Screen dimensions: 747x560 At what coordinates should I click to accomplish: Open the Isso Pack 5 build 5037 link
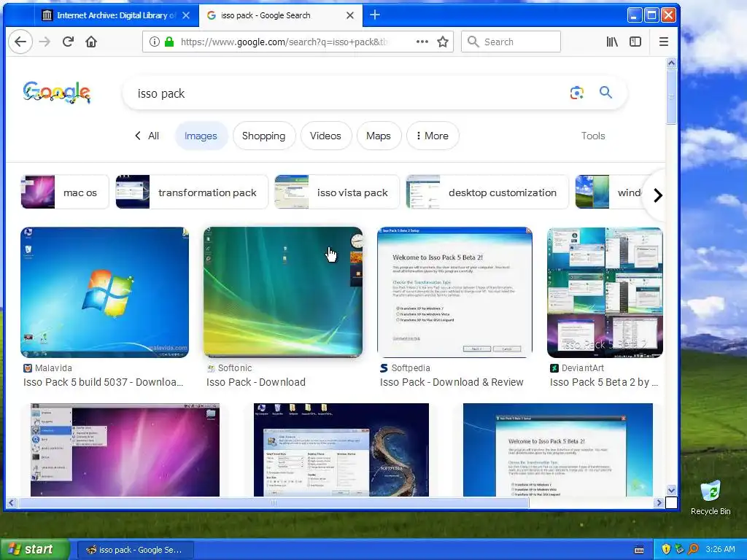[x=104, y=382]
